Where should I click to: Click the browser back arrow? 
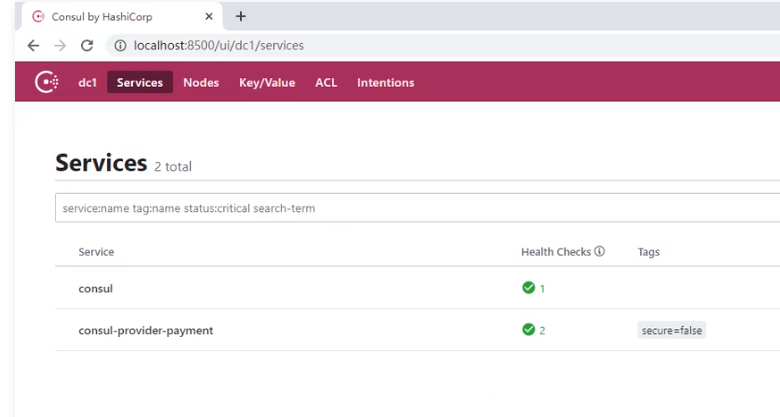point(33,45)
